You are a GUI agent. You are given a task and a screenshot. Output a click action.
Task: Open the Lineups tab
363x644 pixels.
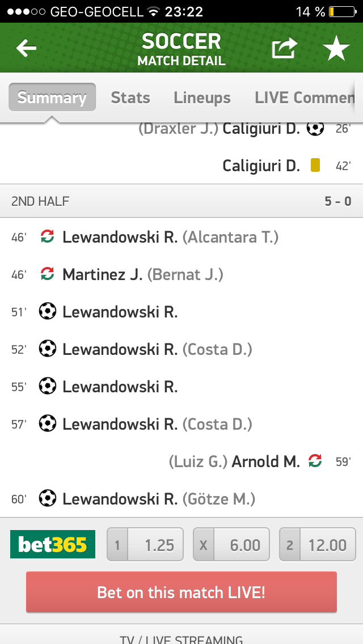(202, 98)
